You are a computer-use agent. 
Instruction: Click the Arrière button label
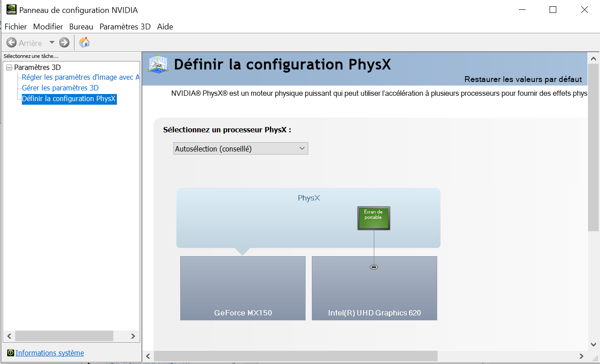pos(30,43)
